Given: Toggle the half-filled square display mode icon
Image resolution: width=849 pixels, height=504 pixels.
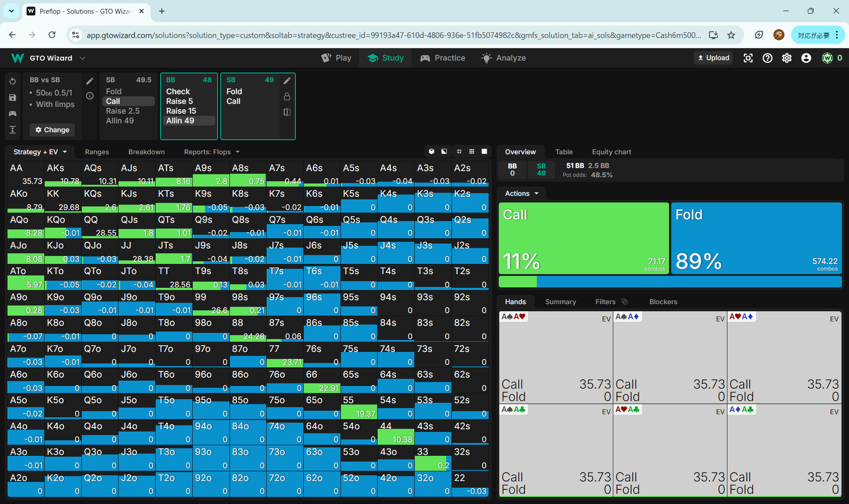Looking at the screenshot, I should pos(444,152).
